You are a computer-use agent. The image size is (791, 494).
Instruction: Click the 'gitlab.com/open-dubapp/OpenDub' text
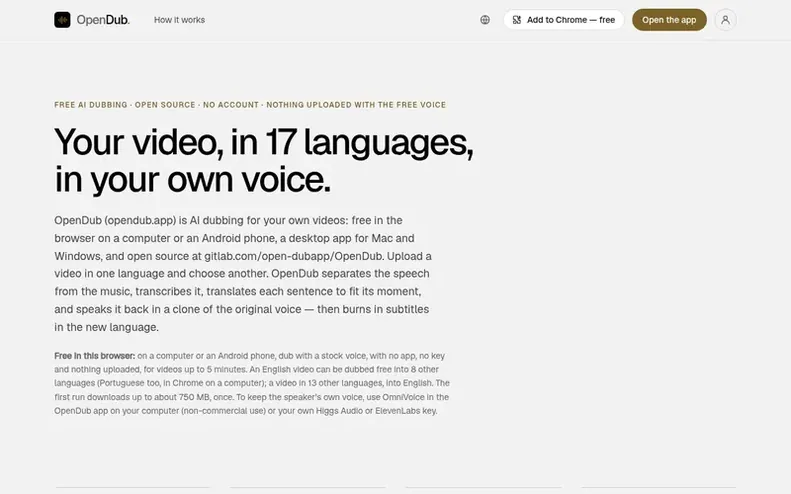click(x=294, y=256)
